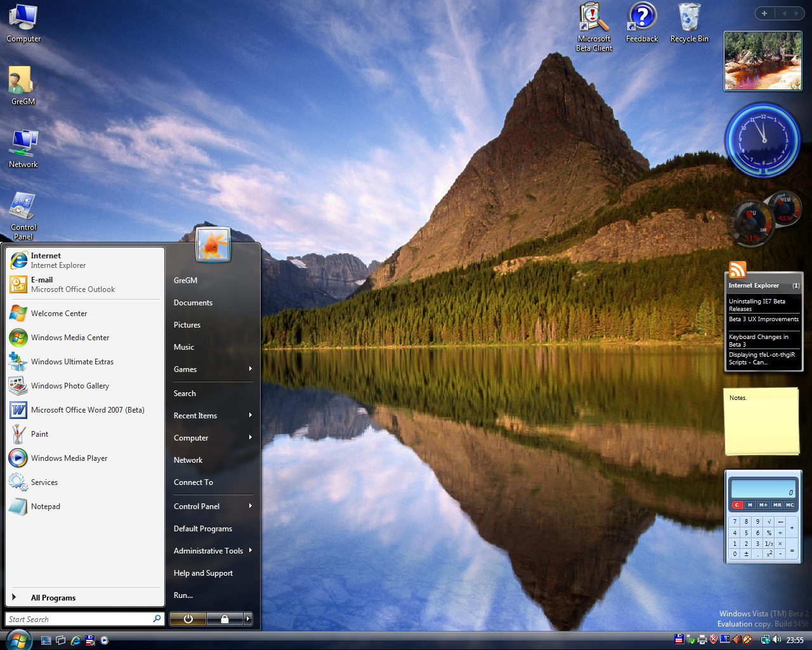Expand the Games submenu arrow
The width and height of the screenshot is (812, 650).
pyautogui.click(x=251, y=369)
